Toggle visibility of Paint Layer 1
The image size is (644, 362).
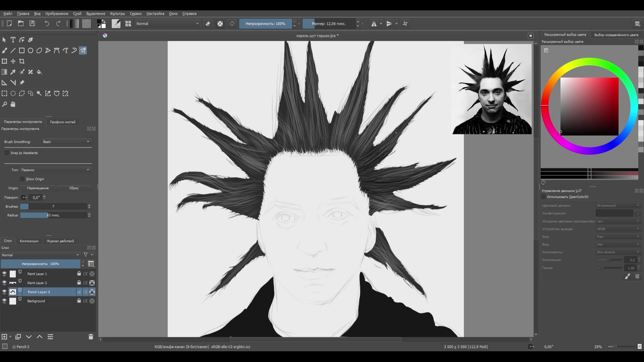tap(4, 274)
